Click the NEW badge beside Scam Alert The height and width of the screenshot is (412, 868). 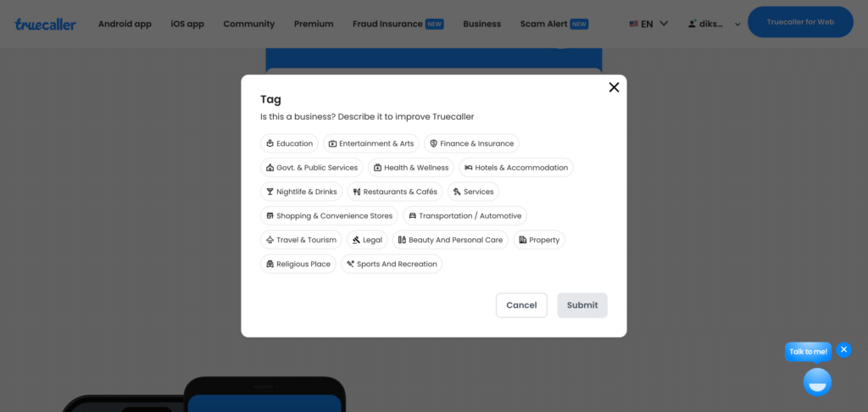point(579,24)
